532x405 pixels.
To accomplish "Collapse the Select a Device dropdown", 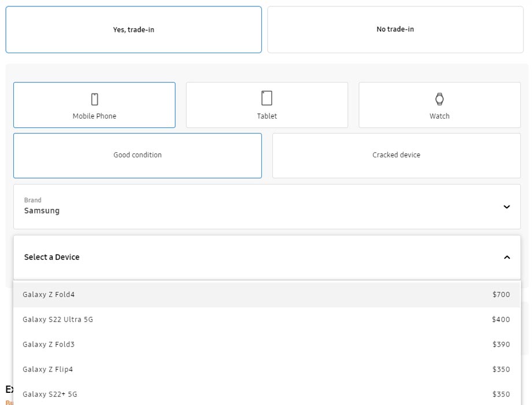I will point(267,257).
